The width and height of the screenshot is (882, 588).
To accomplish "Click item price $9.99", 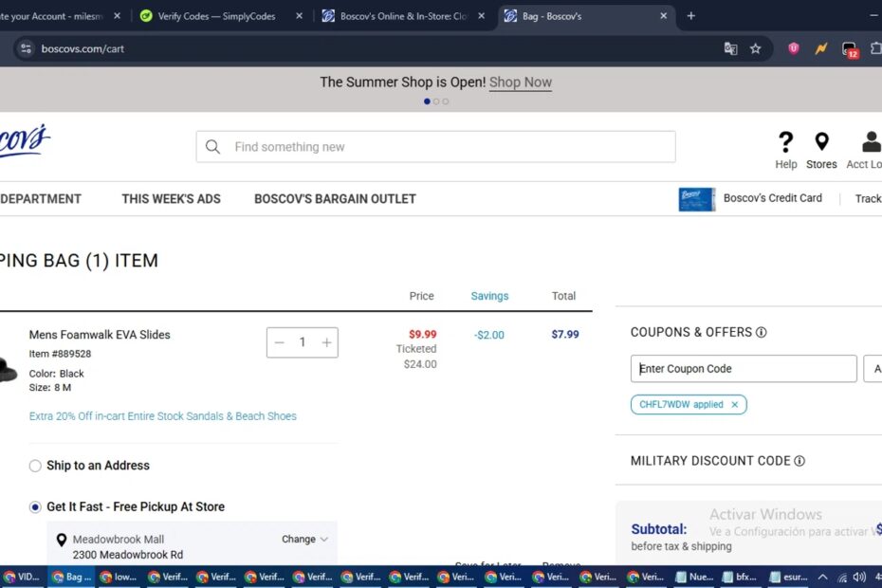I will point(422,334).
